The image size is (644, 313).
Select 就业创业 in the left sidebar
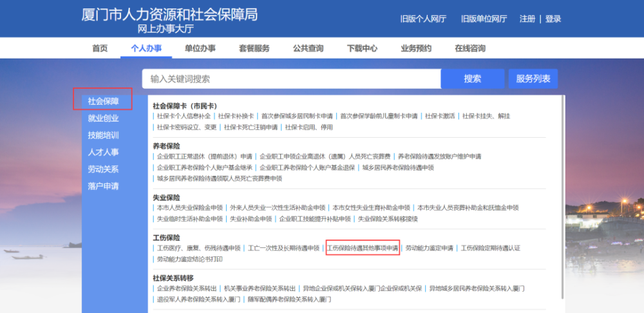tap(103, 119)
